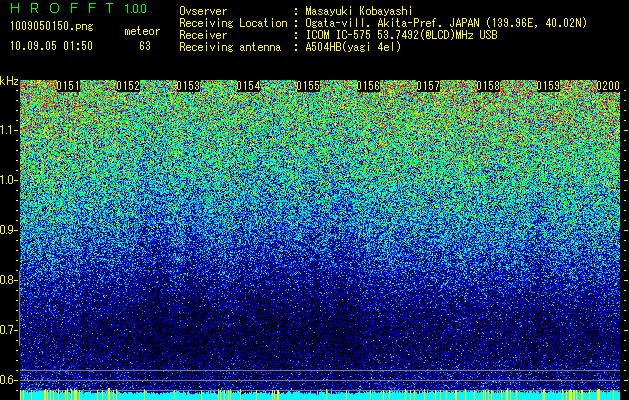The image size is (629, 400).
Task: Click the 0151 time marker
Action: point(68,86)
